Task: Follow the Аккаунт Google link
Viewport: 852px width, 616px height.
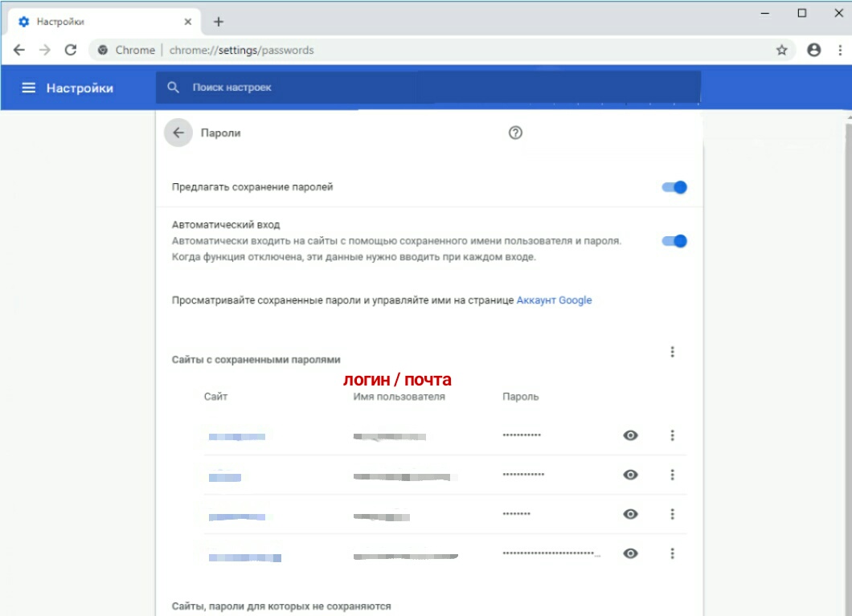Action: click(554, 300)
